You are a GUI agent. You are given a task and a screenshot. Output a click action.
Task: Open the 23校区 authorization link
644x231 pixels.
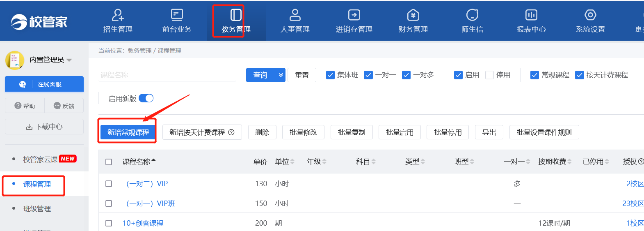coord(633,203)
